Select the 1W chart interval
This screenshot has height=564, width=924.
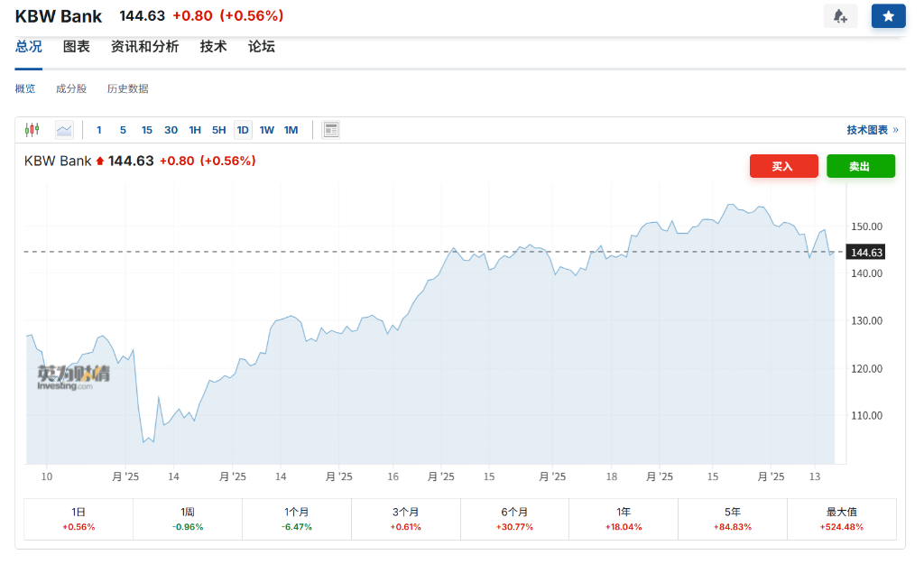coord(267,130)
